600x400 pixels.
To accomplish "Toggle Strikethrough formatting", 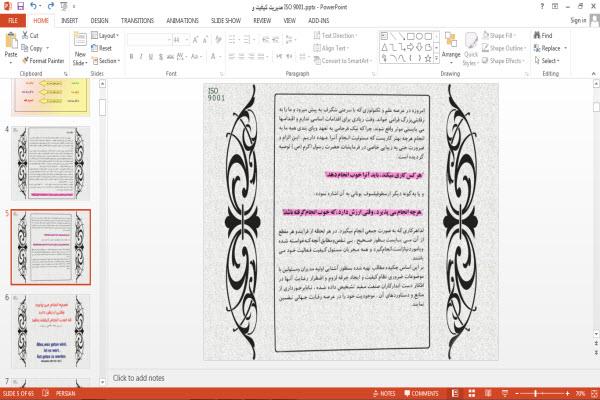I will coord(170,57).
